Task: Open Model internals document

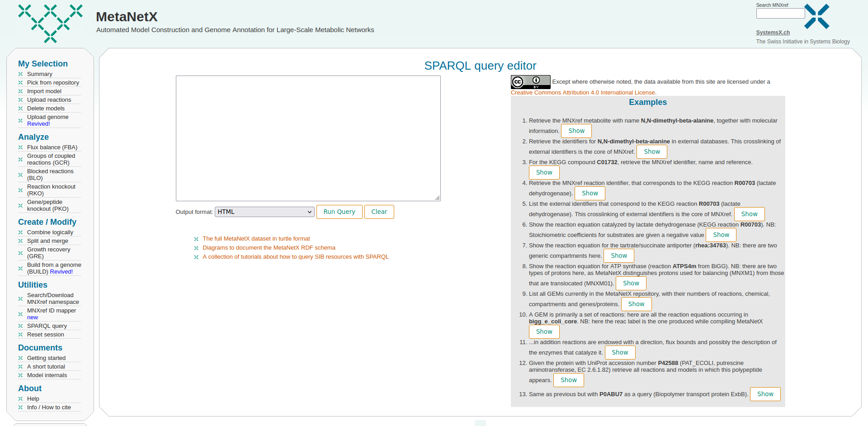Action: pos(47,375)
